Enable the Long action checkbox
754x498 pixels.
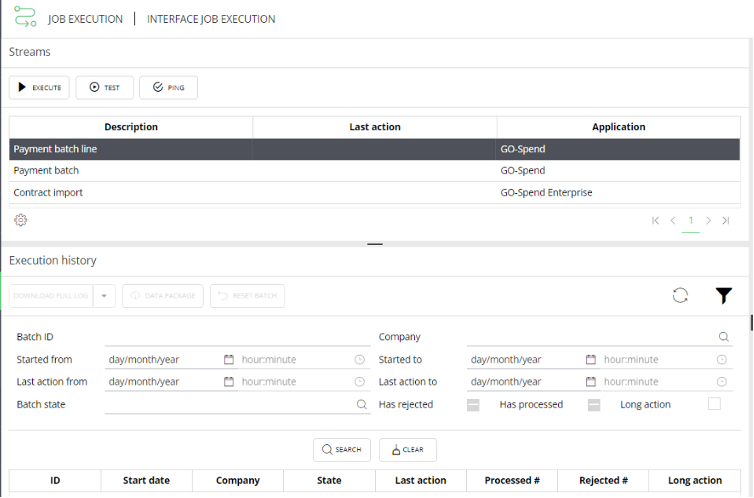click(714, 404)
